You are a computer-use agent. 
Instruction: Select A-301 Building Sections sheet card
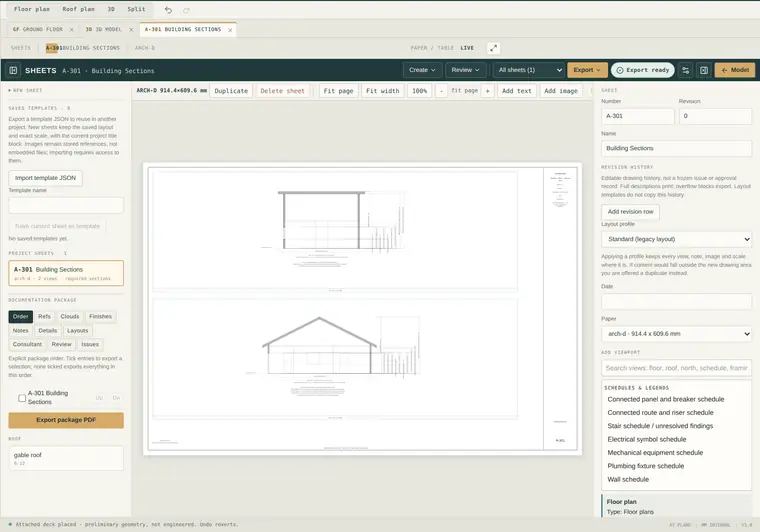66,273
